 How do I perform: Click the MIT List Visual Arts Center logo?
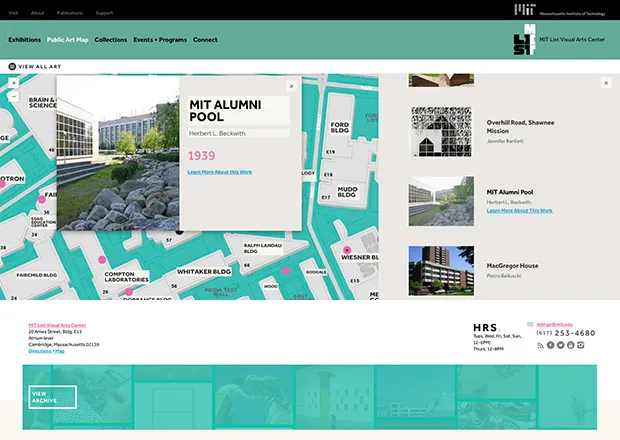tap(525, 40)
